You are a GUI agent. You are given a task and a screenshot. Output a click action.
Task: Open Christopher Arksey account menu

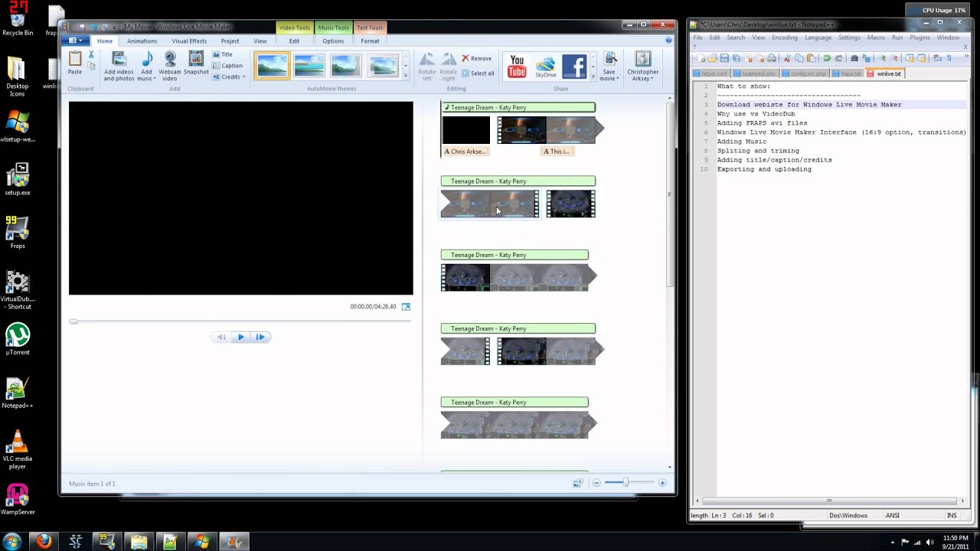click(x=642, y=66)
